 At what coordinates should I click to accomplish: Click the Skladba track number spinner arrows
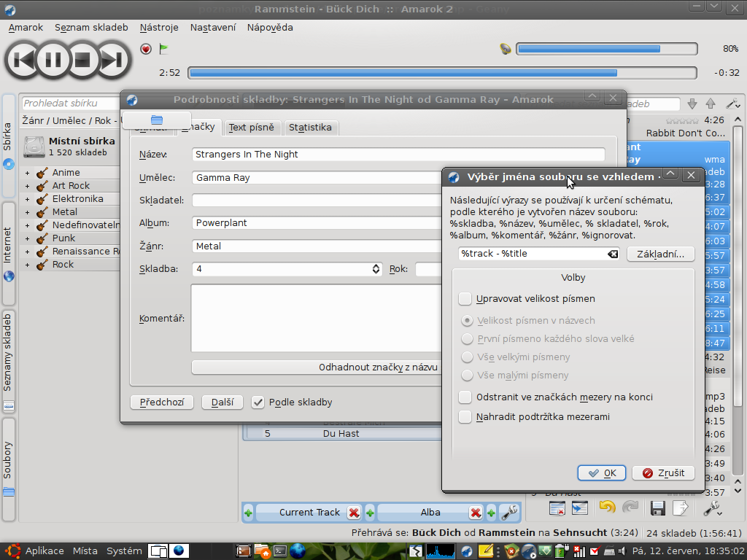pos(376,269)
